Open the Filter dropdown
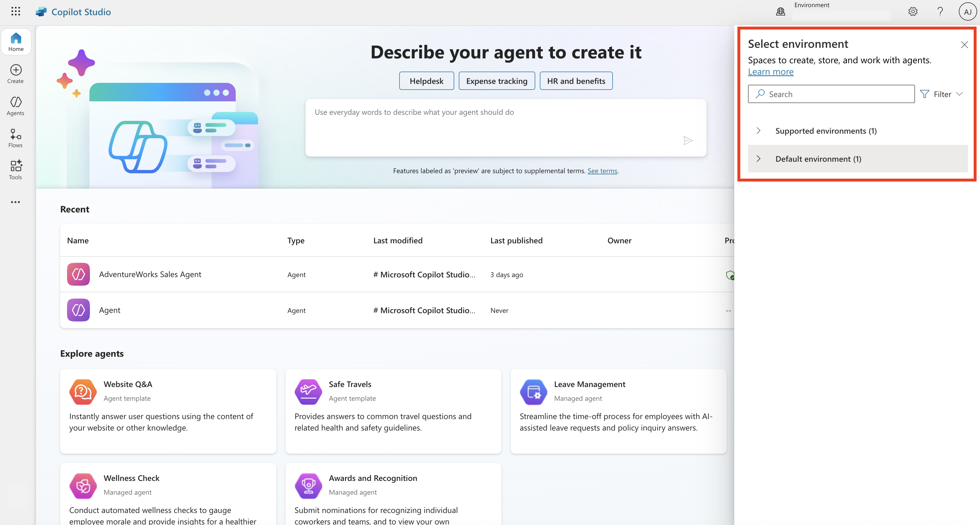This screenshot has height=525, width=980. tap(942, 94)
